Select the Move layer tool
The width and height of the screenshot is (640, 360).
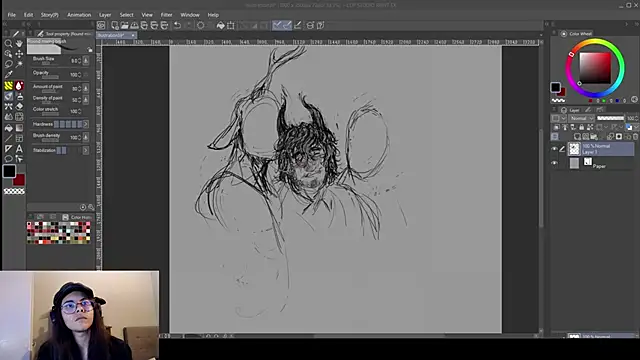click(19, 54)
